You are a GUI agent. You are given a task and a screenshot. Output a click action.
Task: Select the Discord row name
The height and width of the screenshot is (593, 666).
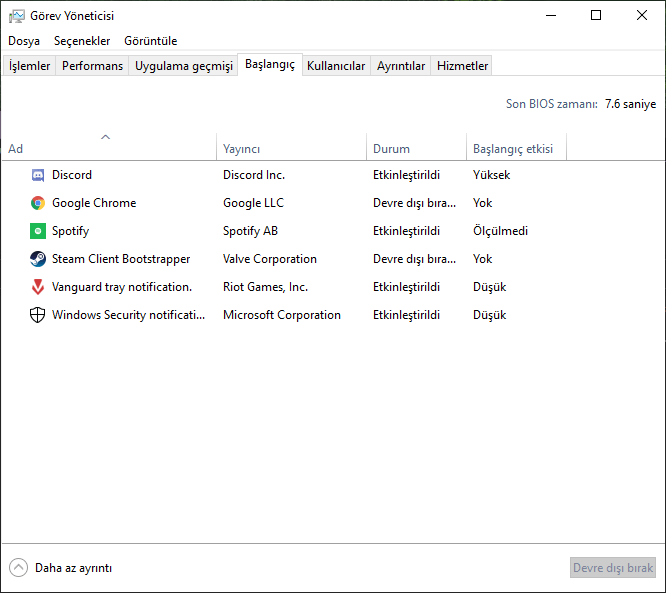[x=72, y=175]
